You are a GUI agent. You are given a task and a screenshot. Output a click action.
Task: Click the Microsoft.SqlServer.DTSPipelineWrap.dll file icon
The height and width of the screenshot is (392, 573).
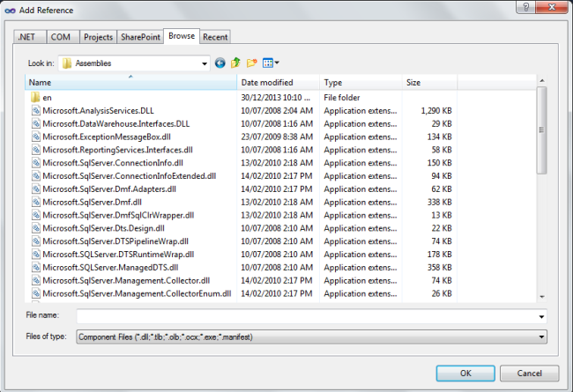tap(36, 241)
